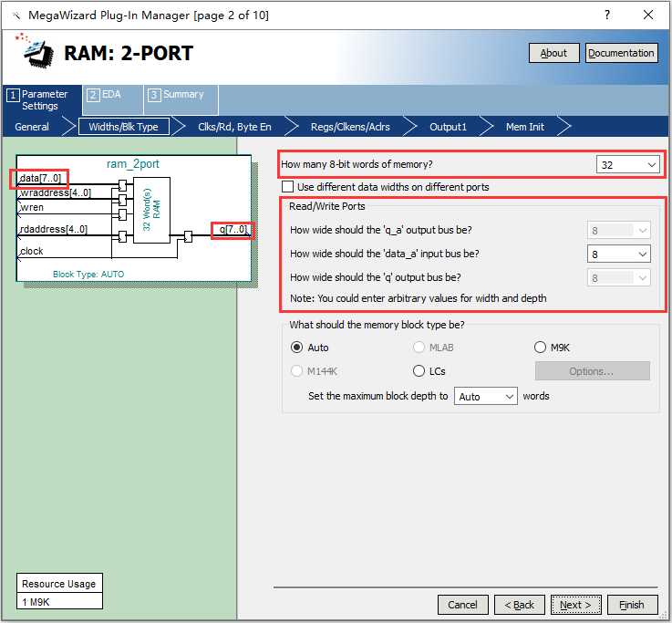Go to Mem Init page step
Image resolution: width=672 pixels, height=623 pixels.
coord(525,127)
